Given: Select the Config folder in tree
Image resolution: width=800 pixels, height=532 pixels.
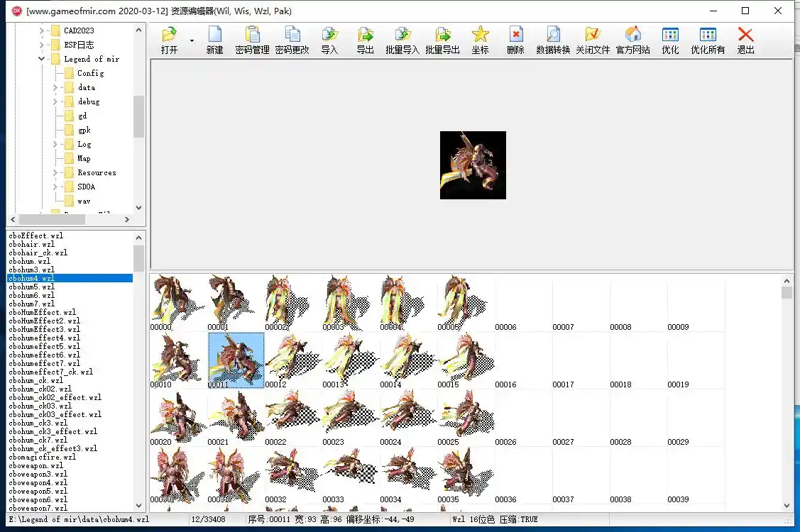Looking at the screenshot, I should tap(90, 74).
